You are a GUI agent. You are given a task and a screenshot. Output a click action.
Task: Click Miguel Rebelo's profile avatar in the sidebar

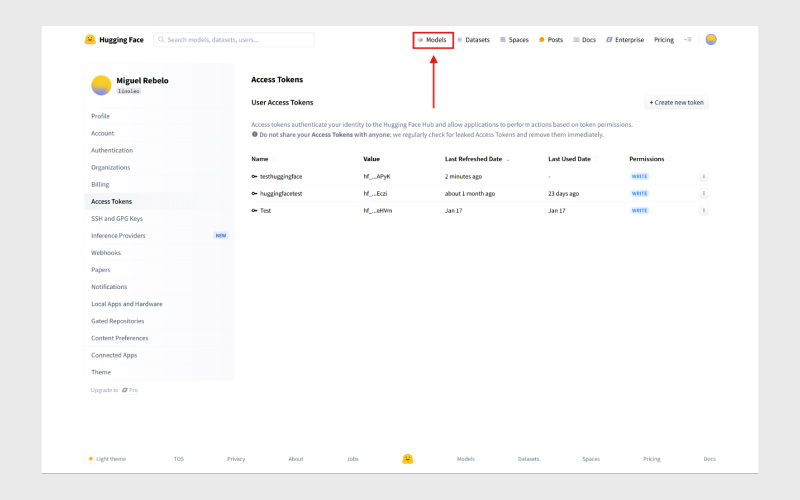pyautogui.click(x=101, y=85)
